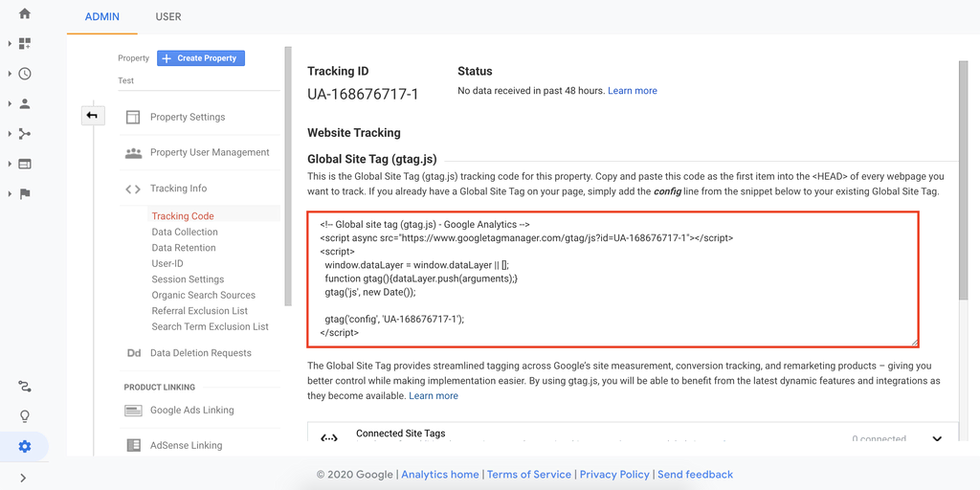Open the Audience person icon
The height and width of the screenshot is (490, 980).
tap(25, 103)
